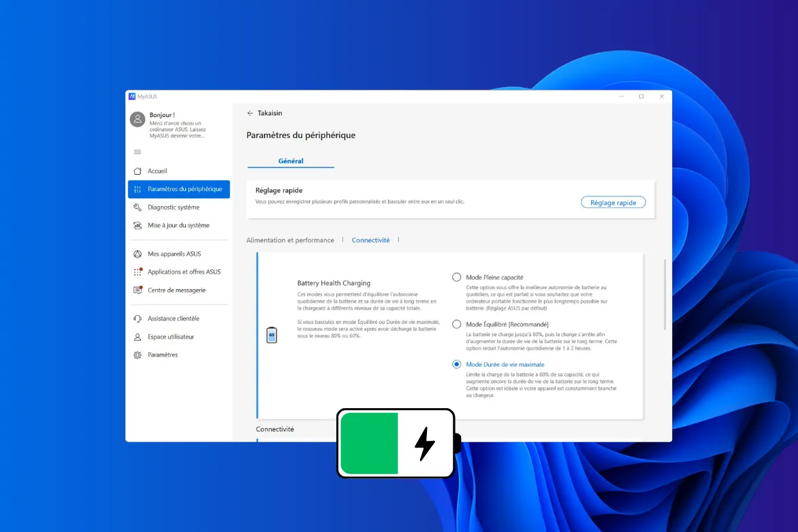Click the Accueil home icon

pos(138,171)
